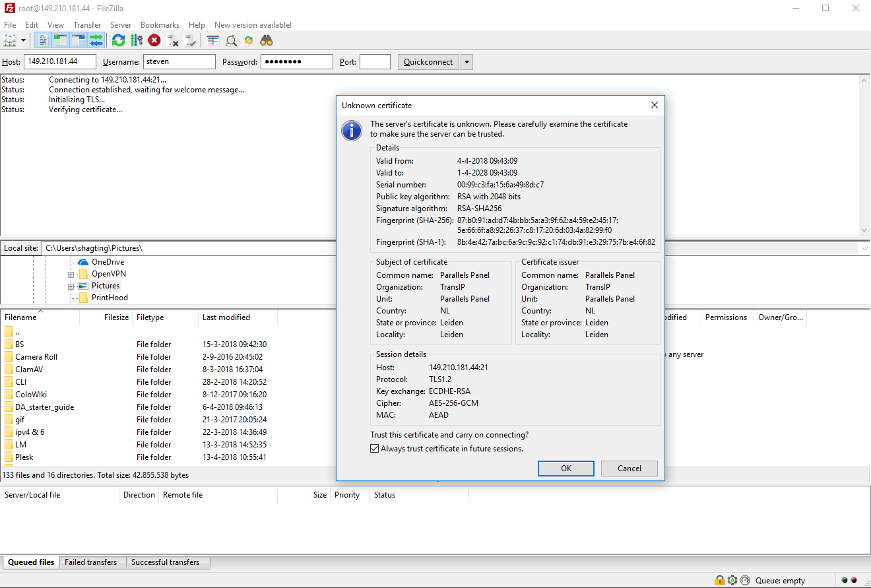Expand the Pictures folder tree node
This screenshot has width=871, height=588.
71,286
